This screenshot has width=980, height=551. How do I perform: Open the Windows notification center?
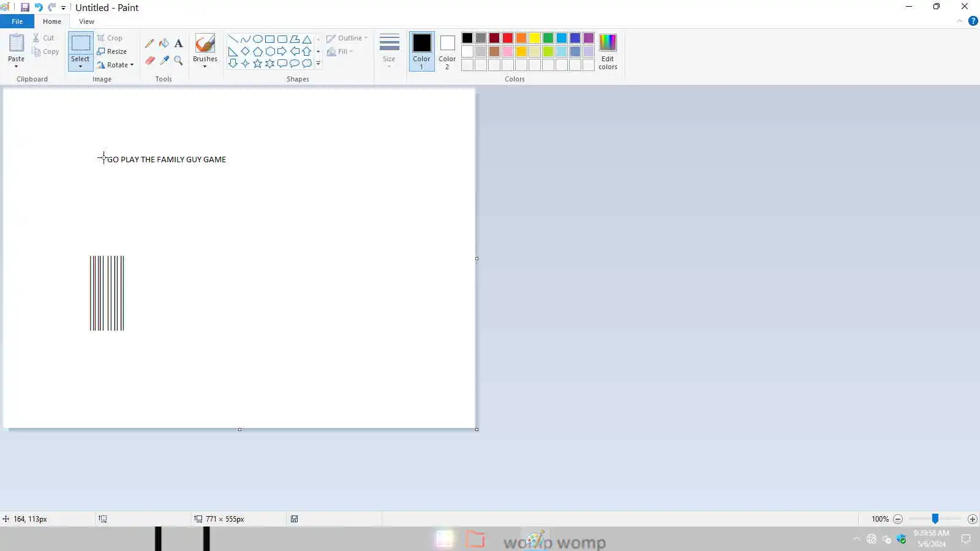pyautogui.click(x=966, y=539)
